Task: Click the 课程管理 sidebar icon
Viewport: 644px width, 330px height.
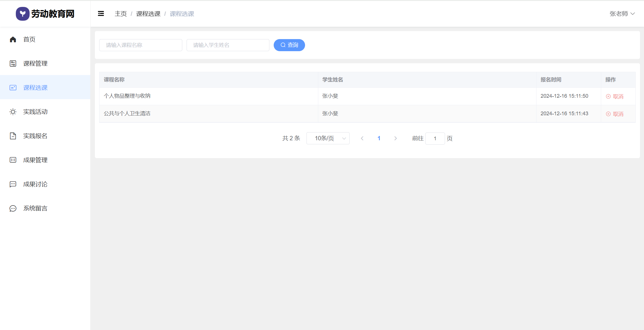Action: coord(13,64)
